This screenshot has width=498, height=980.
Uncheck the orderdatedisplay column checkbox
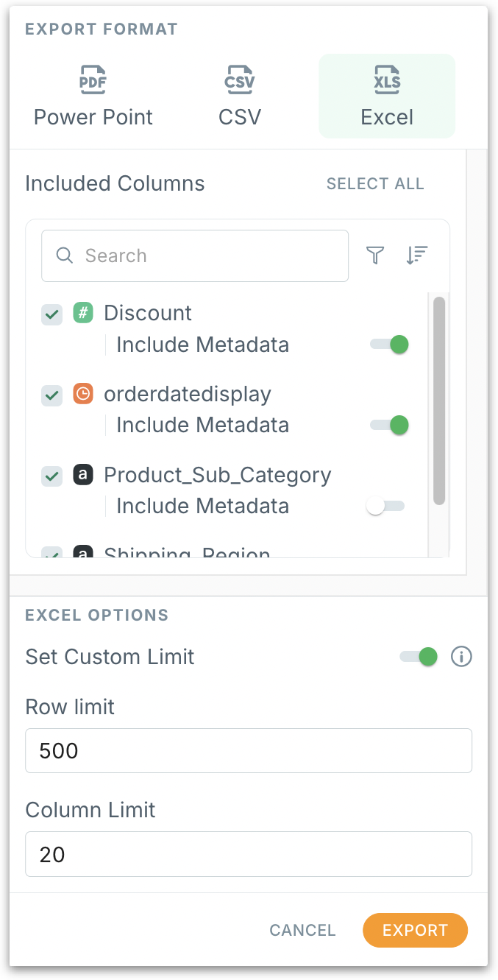tap(51, 395)
